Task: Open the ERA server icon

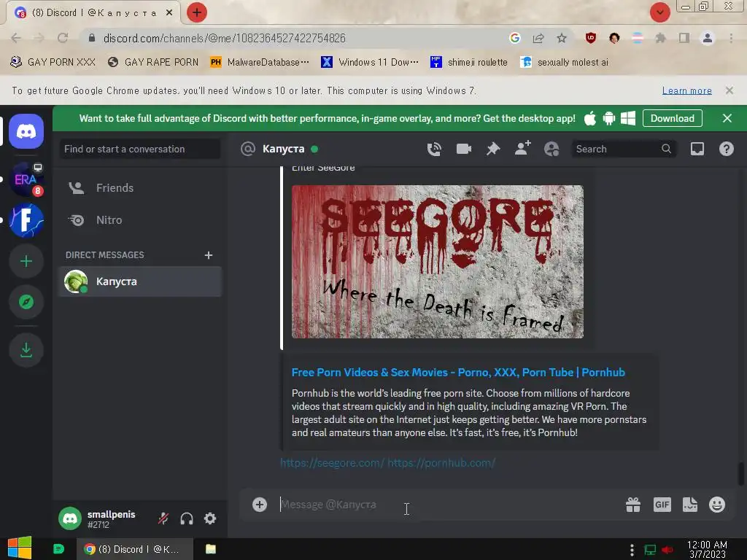Action: pos(26,179)
